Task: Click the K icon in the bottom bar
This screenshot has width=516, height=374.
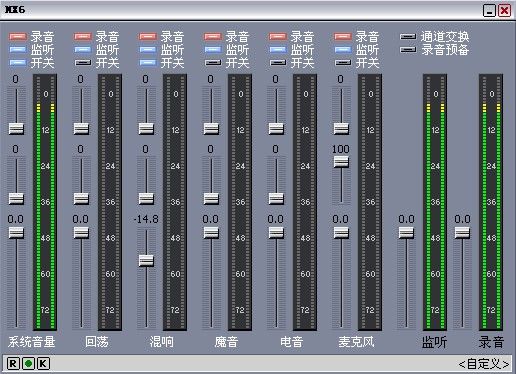Action: (43, 363)
